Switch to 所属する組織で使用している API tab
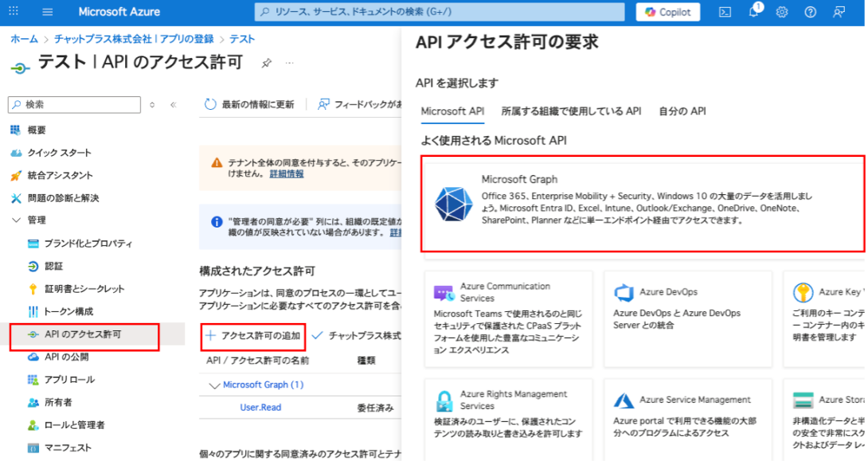 [x=571, y=111]
